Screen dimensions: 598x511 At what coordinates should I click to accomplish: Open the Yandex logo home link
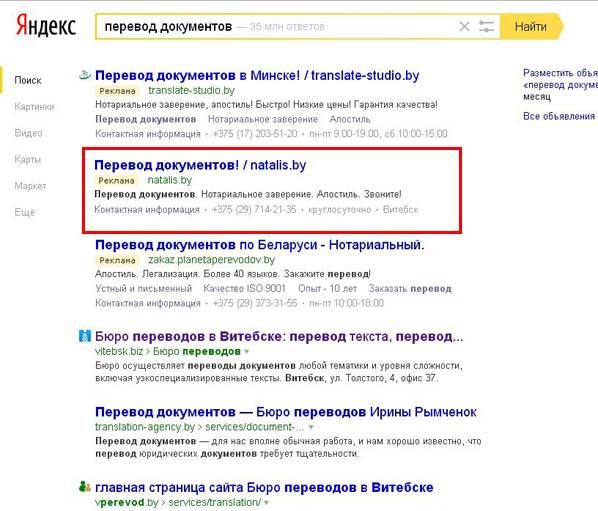point(46,26)
